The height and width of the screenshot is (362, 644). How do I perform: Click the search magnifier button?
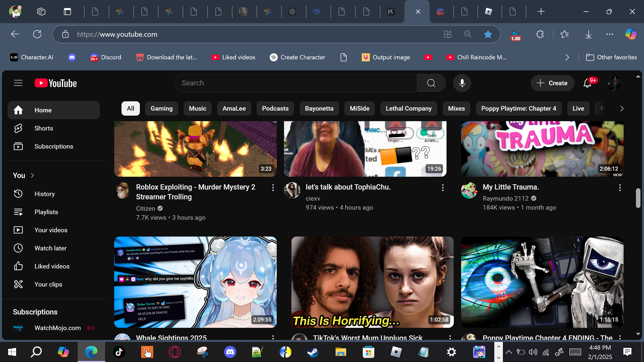pyautogui.click(x=431, y=83)
